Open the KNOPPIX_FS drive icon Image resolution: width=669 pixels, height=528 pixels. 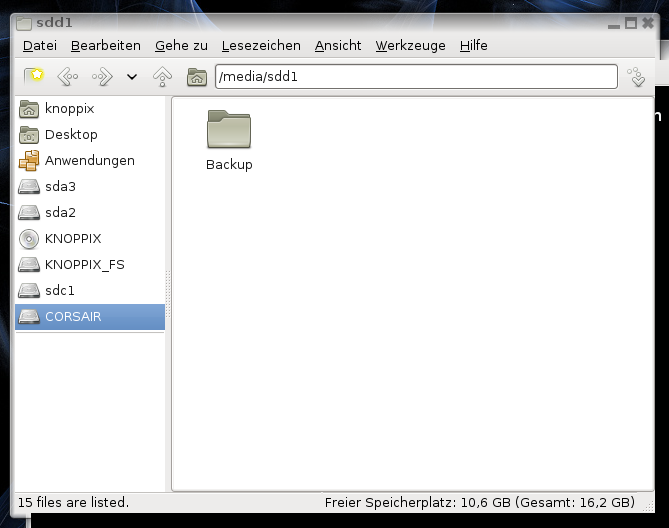pos(29,265)
